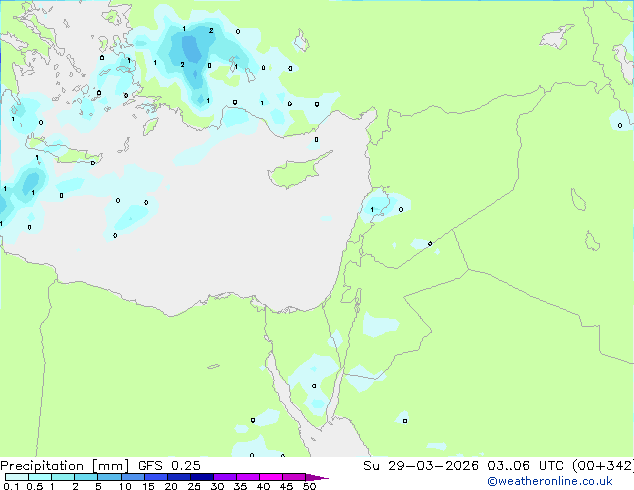Pick the legend swatch between 40 and 45
The height and width of the screenshot is (490, 634).
(x=271, y=477)
